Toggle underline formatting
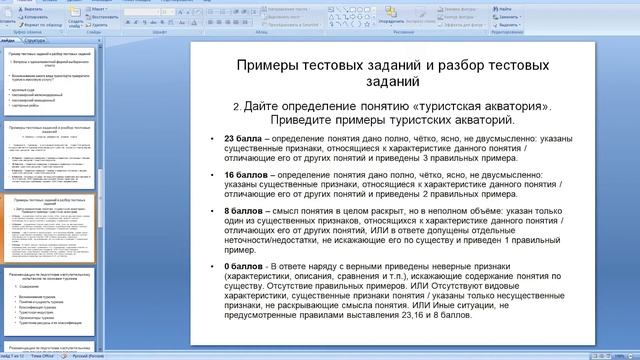Viewport: 640px width, 360px height. click(x=144, y=22)
